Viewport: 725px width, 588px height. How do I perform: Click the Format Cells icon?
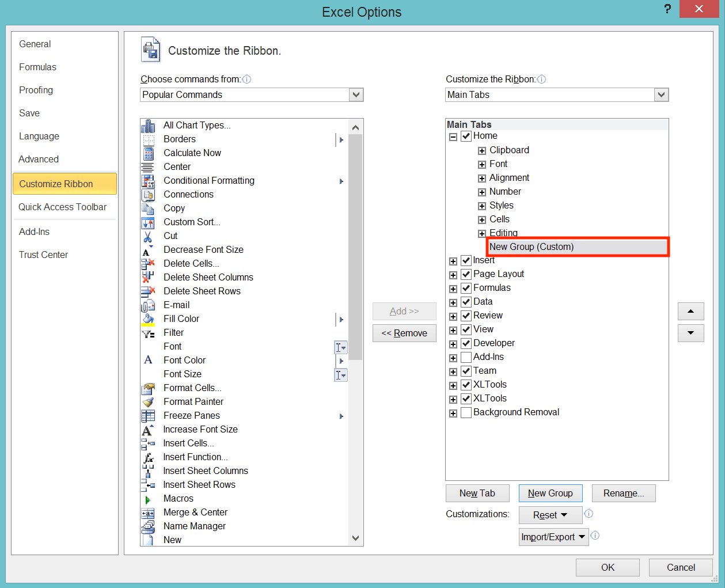point(148,388)
